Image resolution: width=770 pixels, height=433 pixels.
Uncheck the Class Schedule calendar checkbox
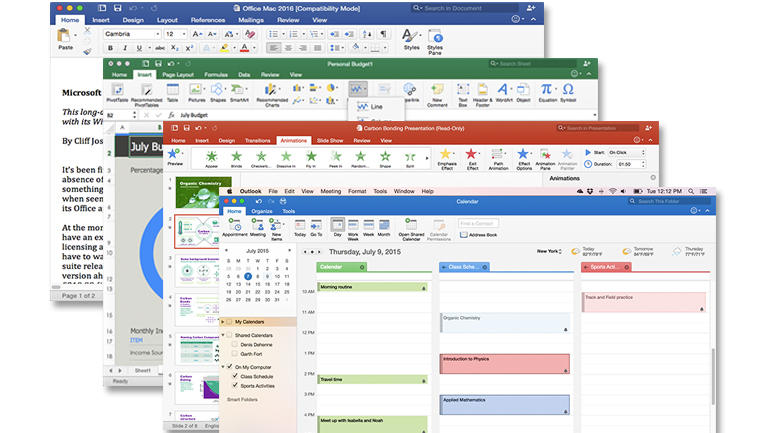tap(235, 376)
